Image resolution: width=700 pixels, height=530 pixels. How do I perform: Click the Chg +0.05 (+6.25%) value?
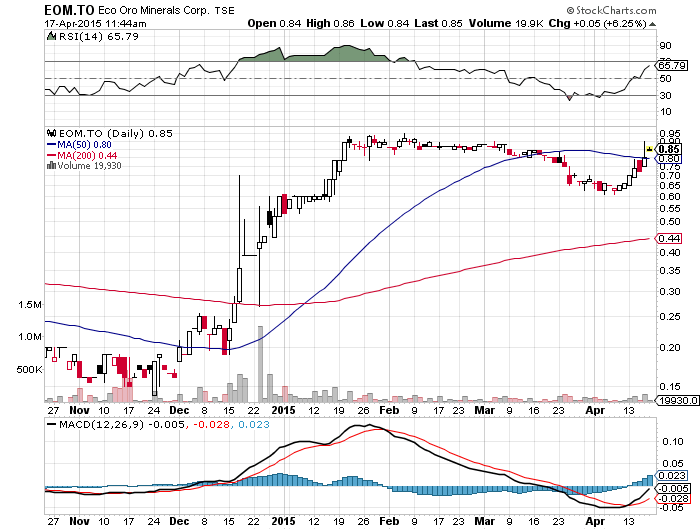pos(597,24)
